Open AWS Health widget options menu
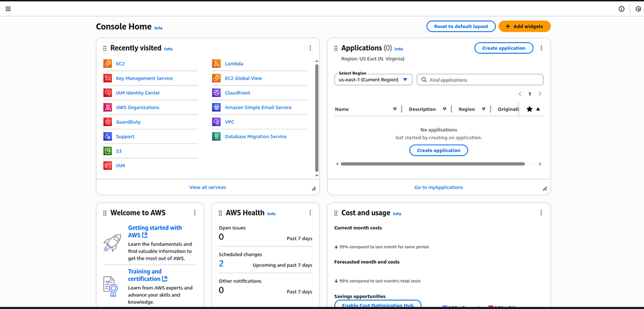This screenshot has width=644, height=309. tap(310, 213)
